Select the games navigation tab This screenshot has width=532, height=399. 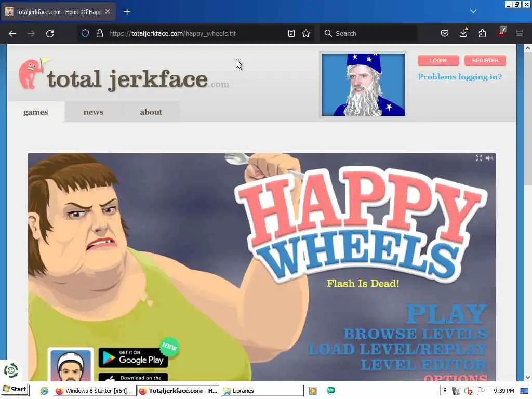pyautogui.click(x=36, y=112)
